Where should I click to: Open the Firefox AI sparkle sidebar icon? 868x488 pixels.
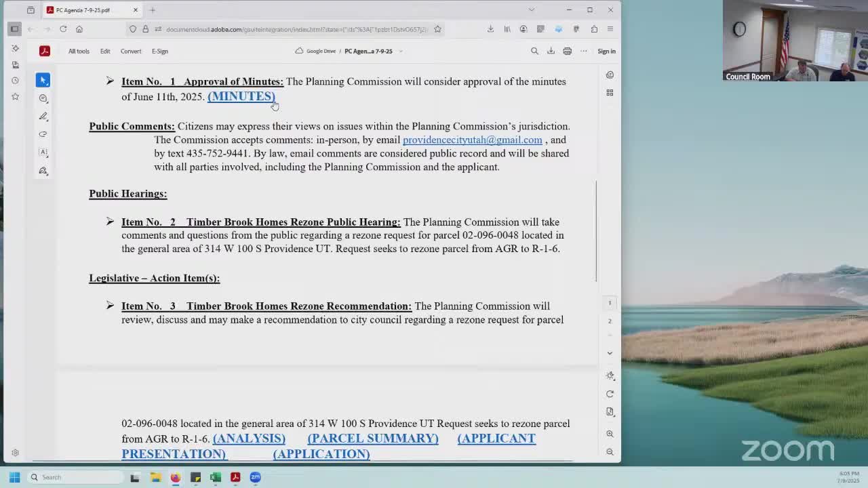coord(15,48)
